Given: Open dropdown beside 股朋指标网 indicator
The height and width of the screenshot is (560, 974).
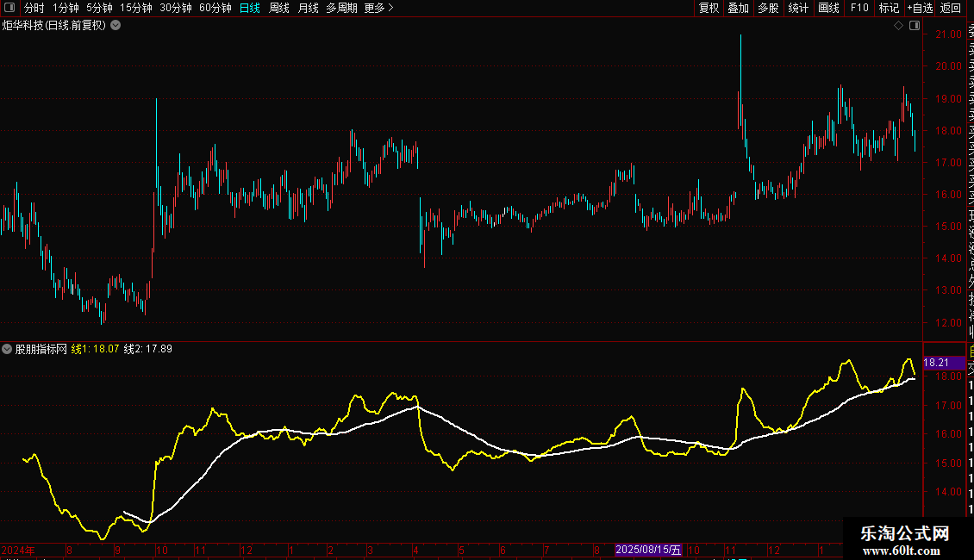Looking at the screenshot, I should (7, 349).
